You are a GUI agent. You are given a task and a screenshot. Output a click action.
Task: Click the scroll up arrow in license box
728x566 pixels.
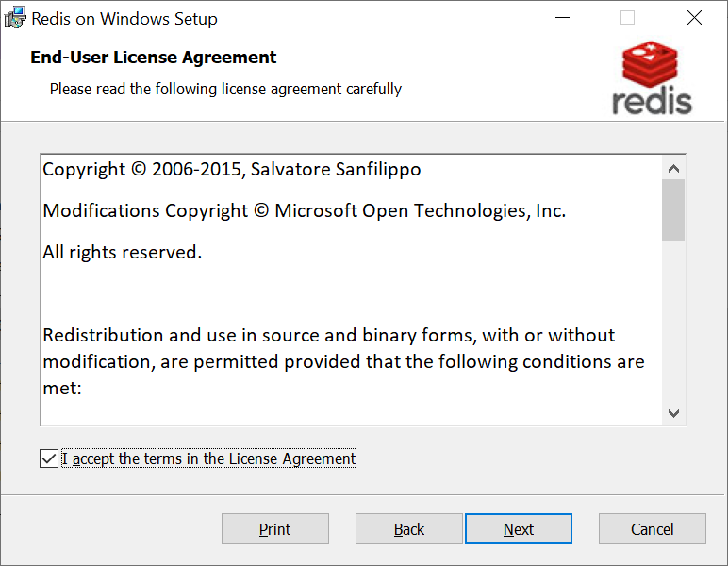tap(673, 169)
